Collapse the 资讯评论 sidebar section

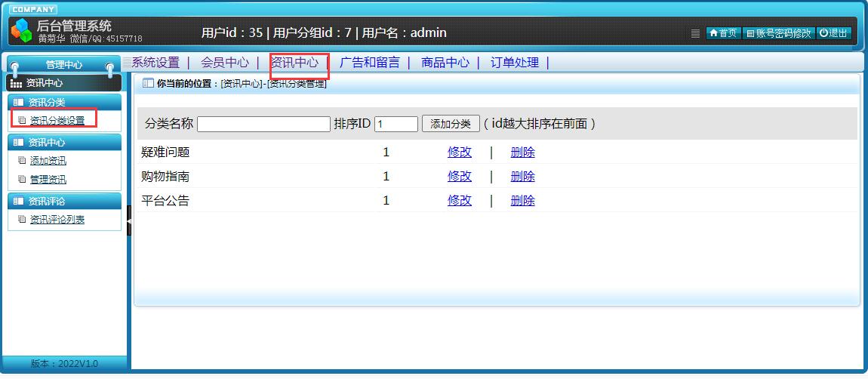[x=64, y=201]
